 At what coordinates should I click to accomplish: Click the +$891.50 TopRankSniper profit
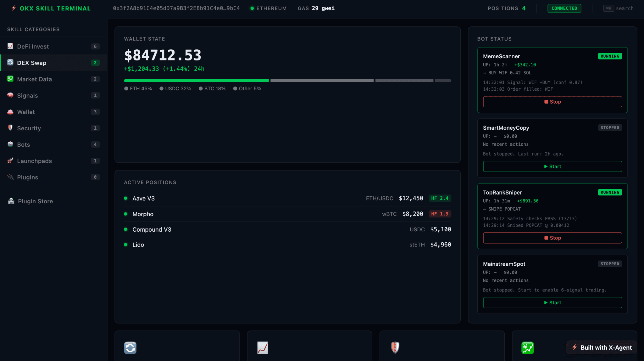pyautogui.click(x=528, y=201)
